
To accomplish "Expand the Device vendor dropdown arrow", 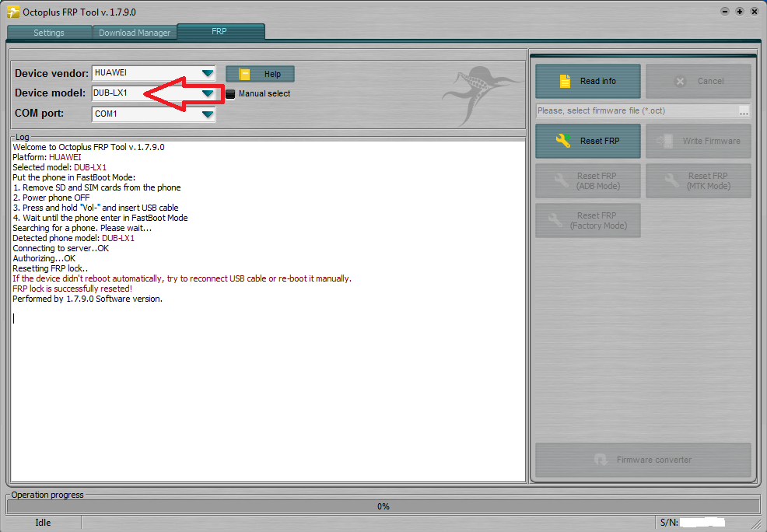I will 208,73.
